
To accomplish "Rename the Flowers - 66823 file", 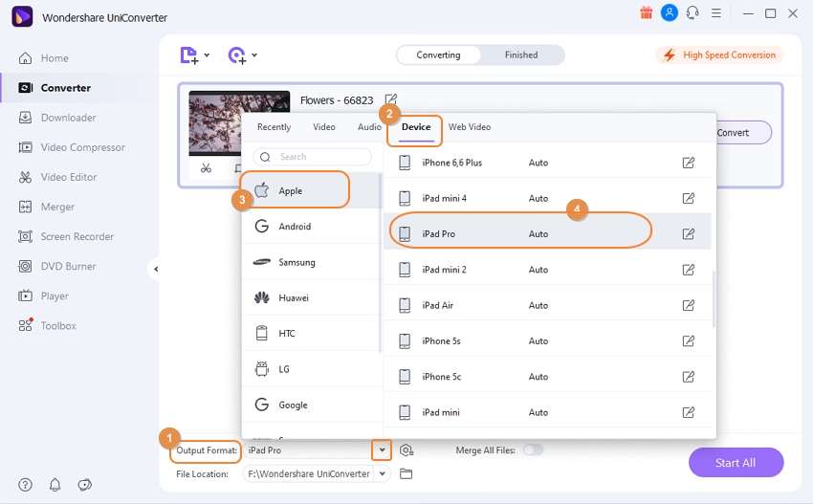I will 391,99.
